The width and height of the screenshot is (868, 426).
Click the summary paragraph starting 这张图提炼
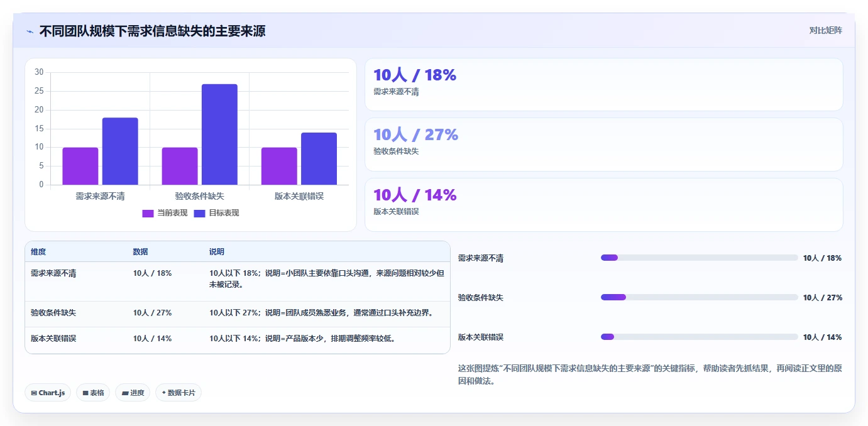pos(650,374)
